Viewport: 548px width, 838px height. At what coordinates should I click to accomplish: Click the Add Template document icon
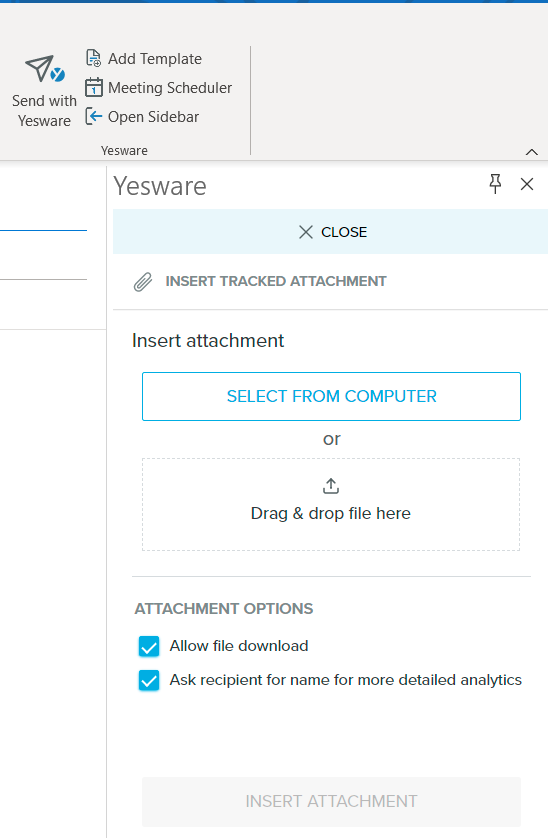tap(94, 58)
